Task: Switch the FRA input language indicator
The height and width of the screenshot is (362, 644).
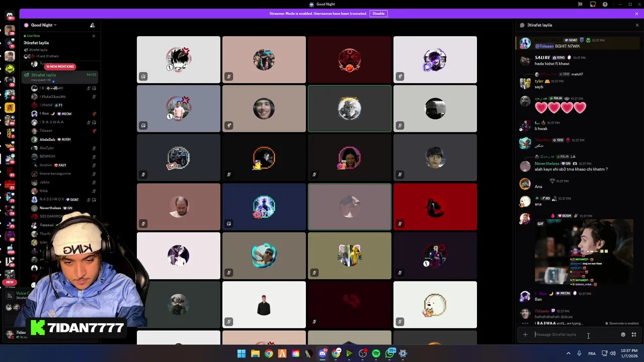Action: [592, 353]
